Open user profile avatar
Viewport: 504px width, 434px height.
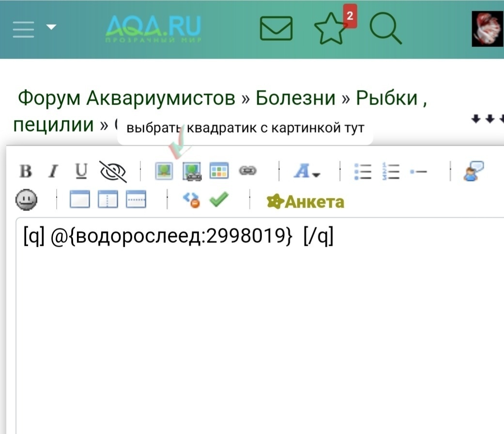click(488, 29)
